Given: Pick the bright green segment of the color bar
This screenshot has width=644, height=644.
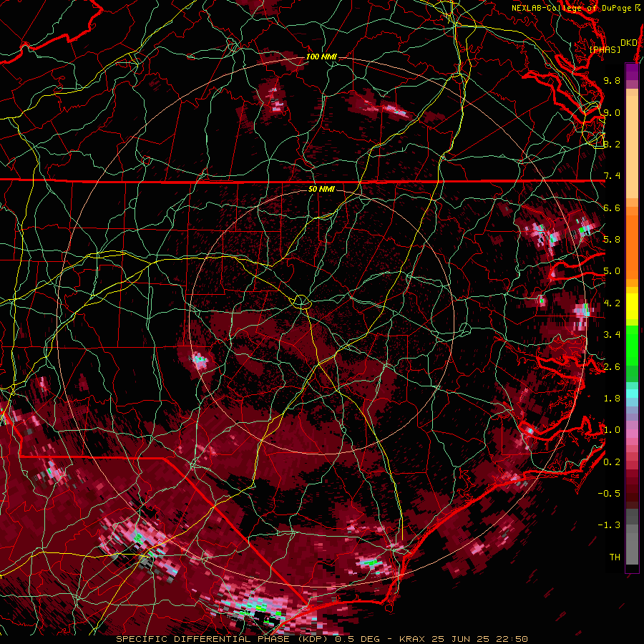Looking at the screenshot, I should pos(632,345).
